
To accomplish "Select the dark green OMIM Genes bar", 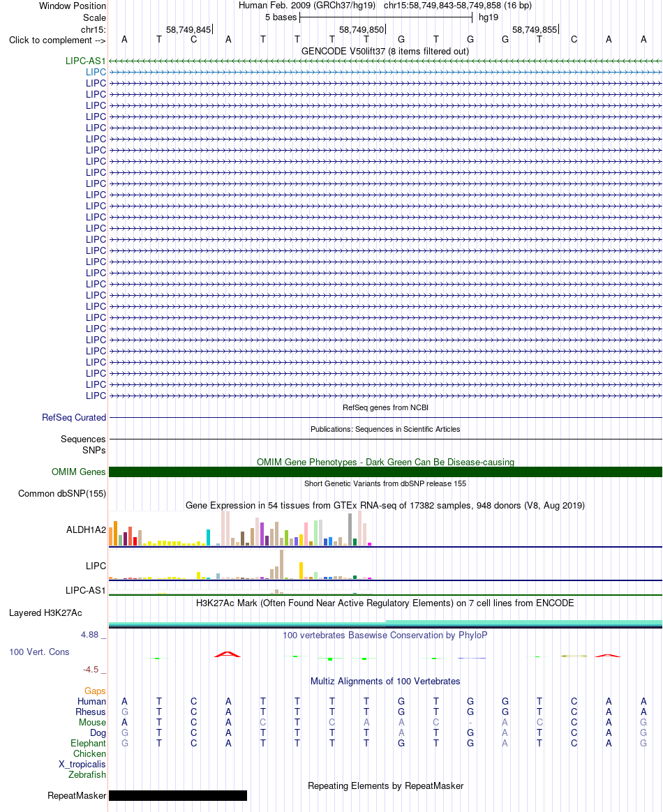I will [385, 472].
